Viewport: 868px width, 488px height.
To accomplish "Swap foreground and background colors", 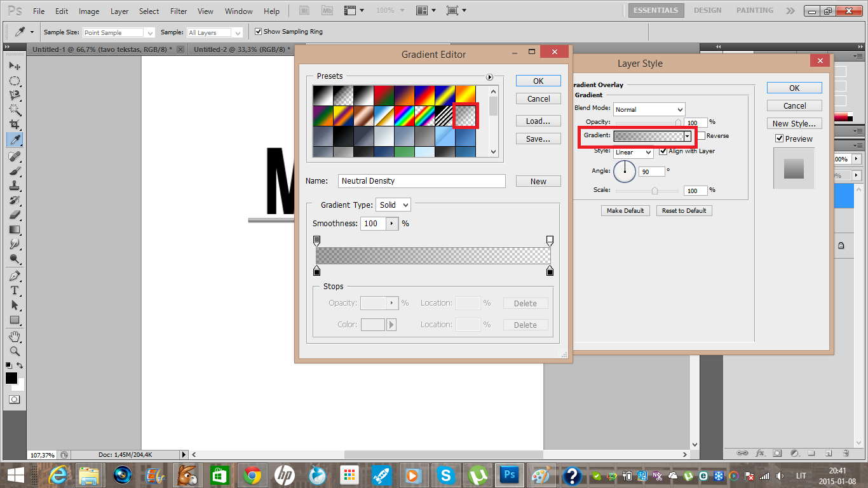I will [20, 365].
